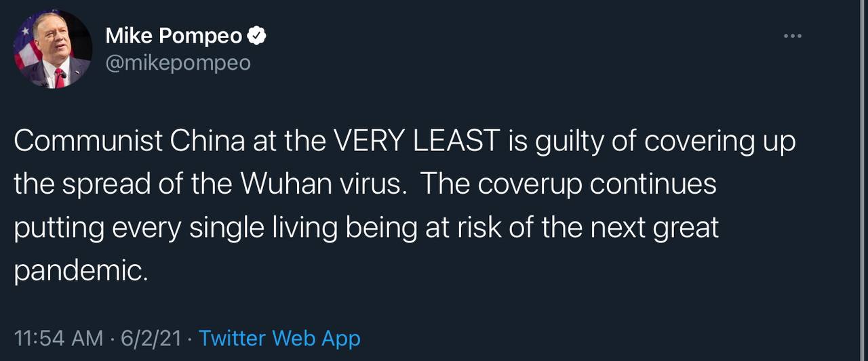868x361 pixels.
Task: Click the word China in the tweet
Action: click(208, 142)
